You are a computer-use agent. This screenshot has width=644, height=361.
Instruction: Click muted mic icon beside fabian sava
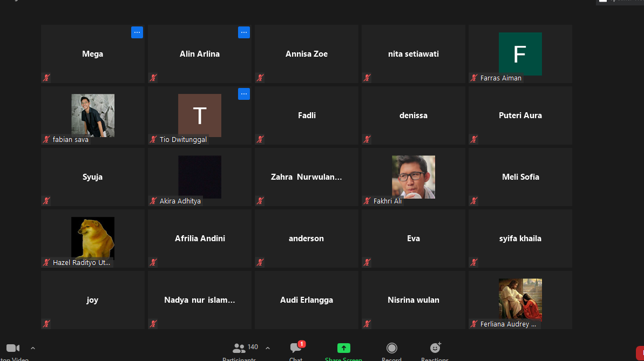pyautogui.click(x=46, y=139)
